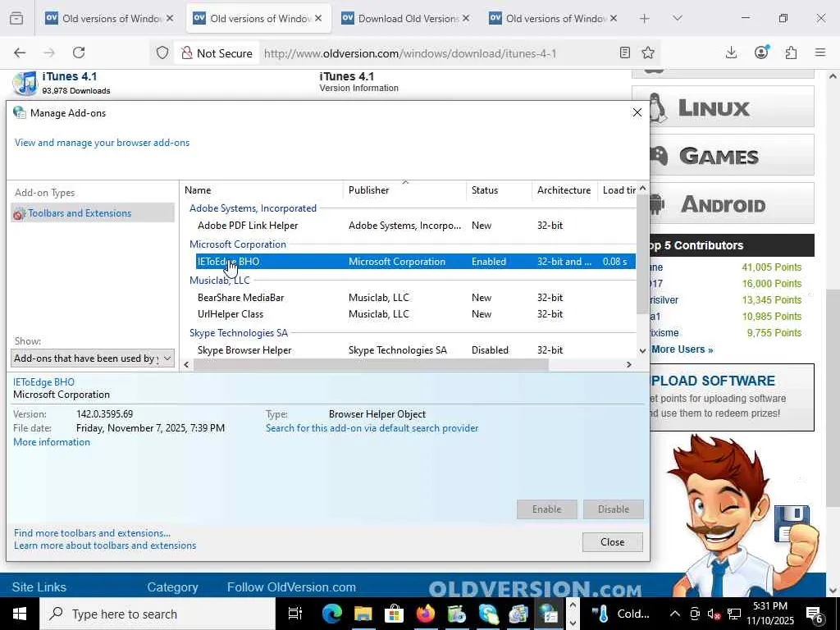Open the notification center icon
This screenshot has width=840, height=630.
815,614
